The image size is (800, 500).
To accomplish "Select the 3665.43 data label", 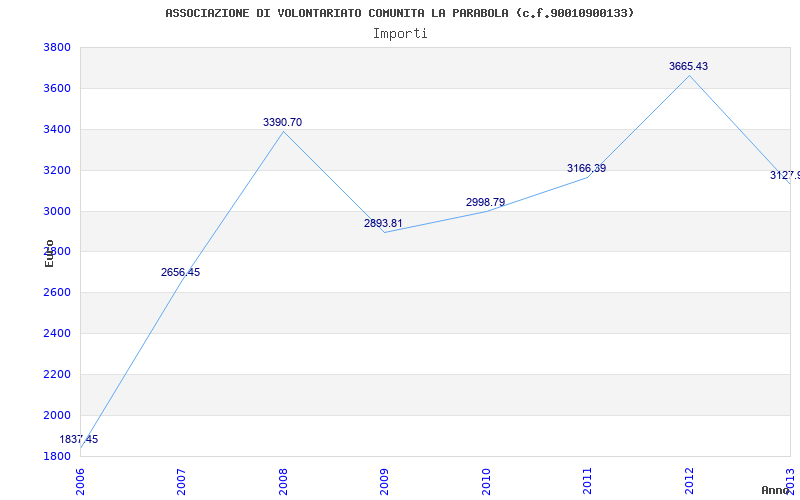I will (689, 66).
